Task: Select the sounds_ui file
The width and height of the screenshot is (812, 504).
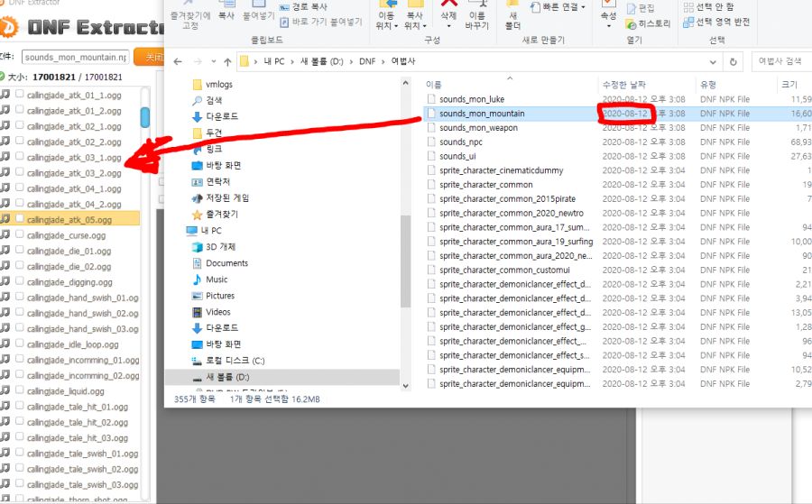Action: 457,156
